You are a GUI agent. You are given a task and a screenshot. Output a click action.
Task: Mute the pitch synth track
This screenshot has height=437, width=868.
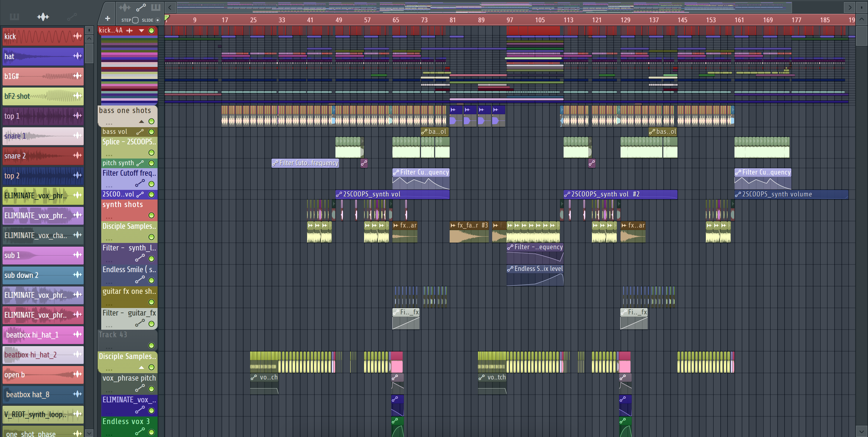point(152,163)
